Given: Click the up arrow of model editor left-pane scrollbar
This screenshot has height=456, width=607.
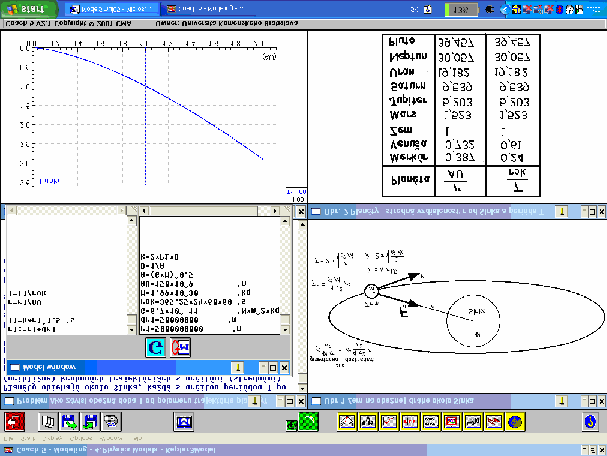Looking at the screenshot, I should tap(132, 221).
